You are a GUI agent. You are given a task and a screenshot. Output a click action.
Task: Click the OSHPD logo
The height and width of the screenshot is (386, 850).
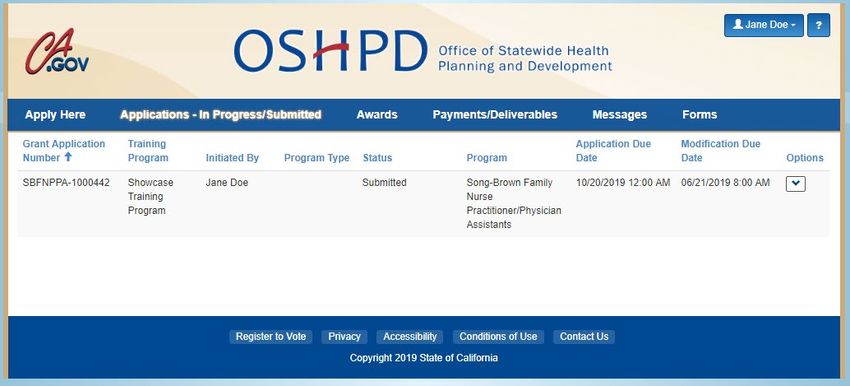(331, 51)
